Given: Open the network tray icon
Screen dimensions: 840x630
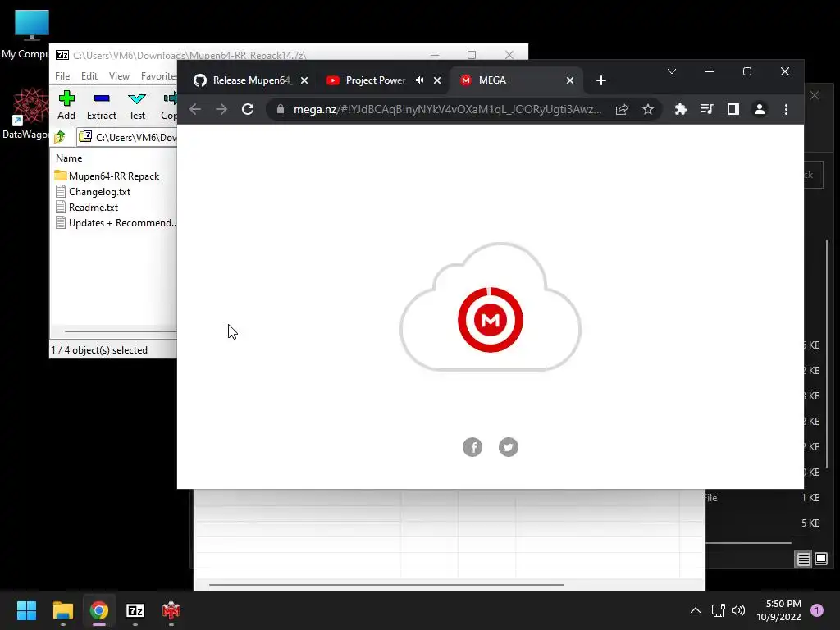Looking at the screenshot, I should (718, 610).
